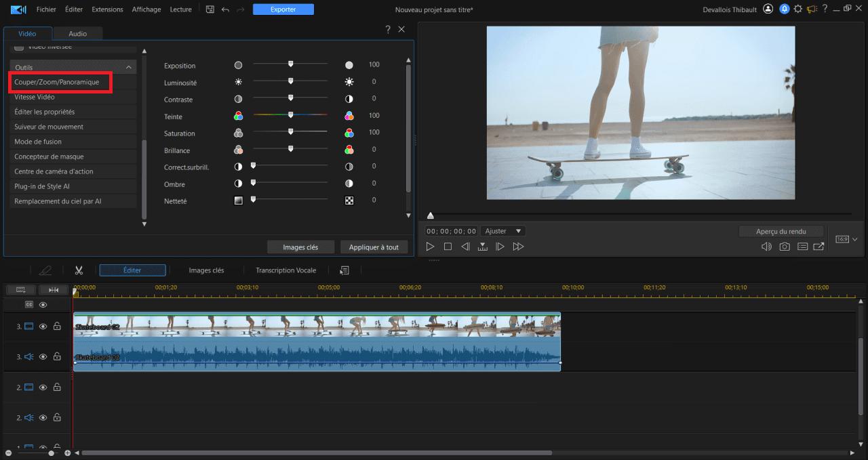The image size is (868, 460).
Task: Open the user account profile icon
Action: [768, 9]
